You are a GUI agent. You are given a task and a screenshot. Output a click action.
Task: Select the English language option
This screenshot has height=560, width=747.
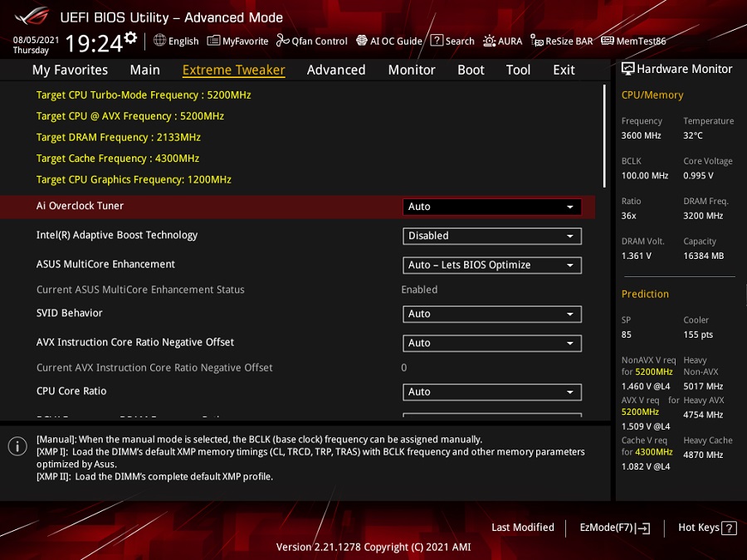183,41
